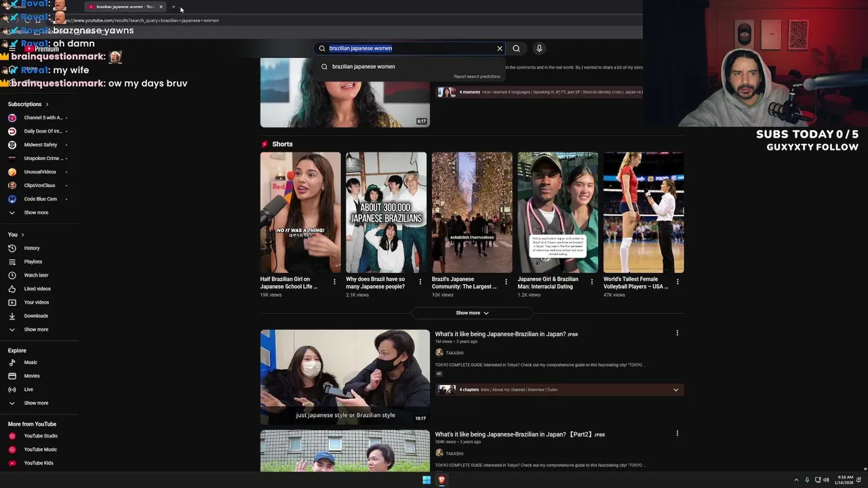Open the taskbar clock and date
This screenshot has width=868, height=488.
[845, 480]
